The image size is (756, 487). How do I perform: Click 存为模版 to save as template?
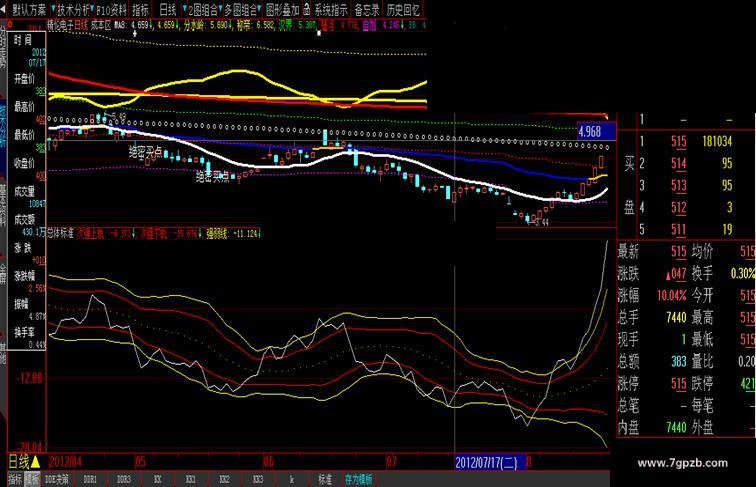358,479
